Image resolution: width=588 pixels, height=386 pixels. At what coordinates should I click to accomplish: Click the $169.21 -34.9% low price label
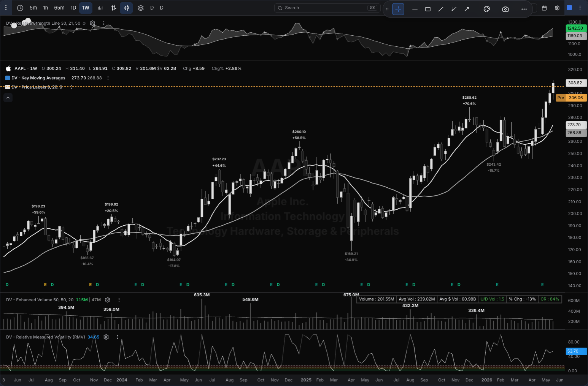(351, 257)
